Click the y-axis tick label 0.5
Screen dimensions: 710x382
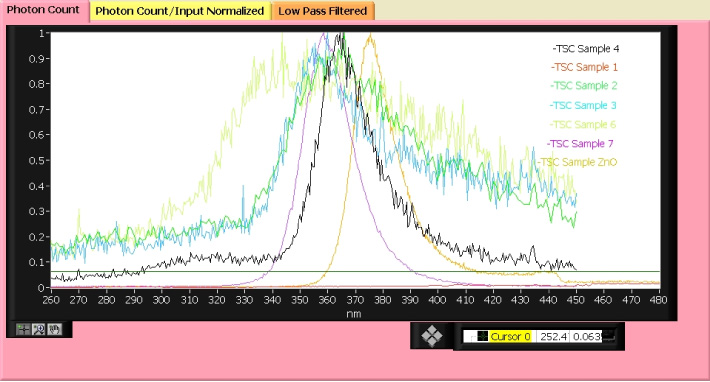coord(36,161)
